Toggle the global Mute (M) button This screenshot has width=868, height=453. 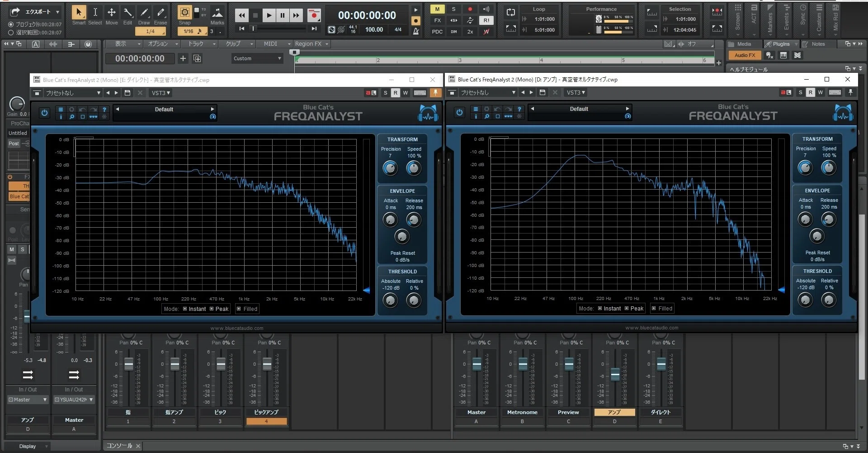[437, 9]
